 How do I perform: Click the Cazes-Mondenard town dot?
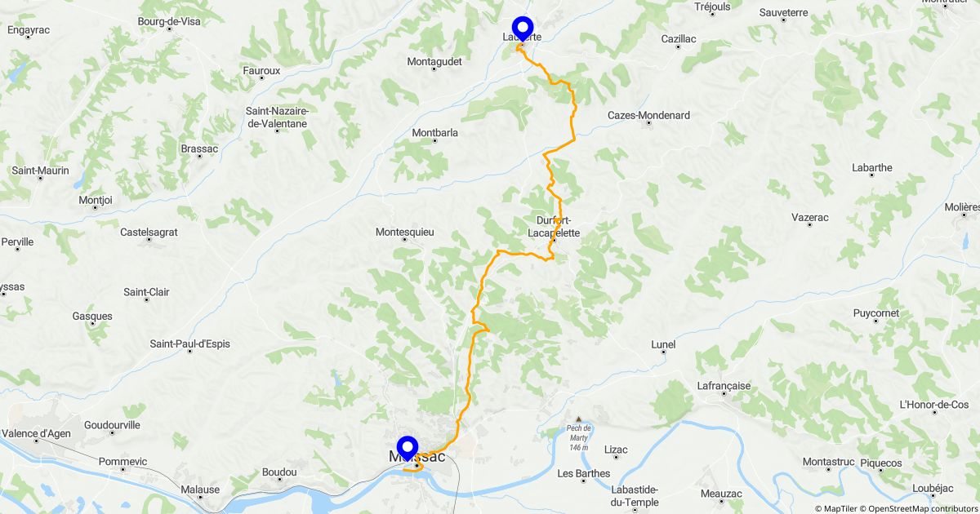(649, 124)
